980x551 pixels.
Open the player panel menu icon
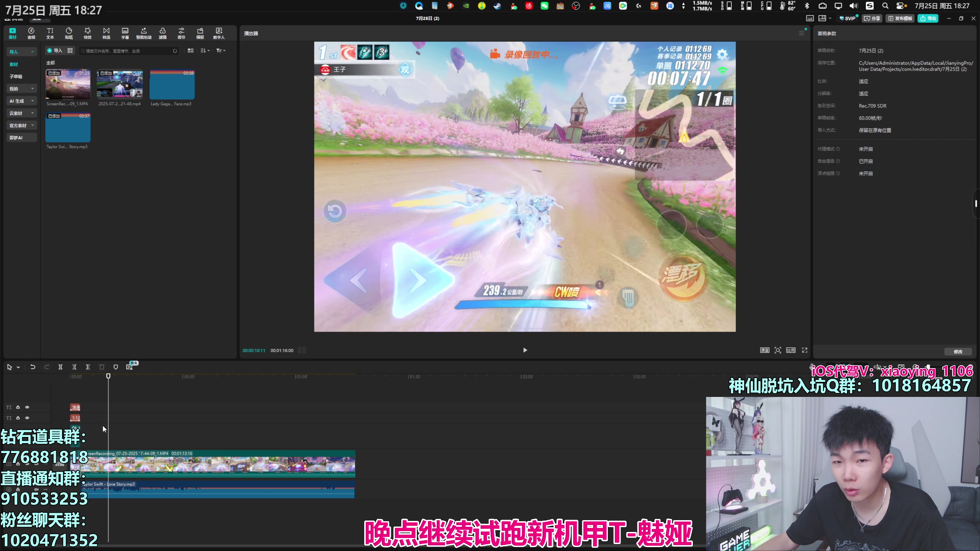coord(802,33)
